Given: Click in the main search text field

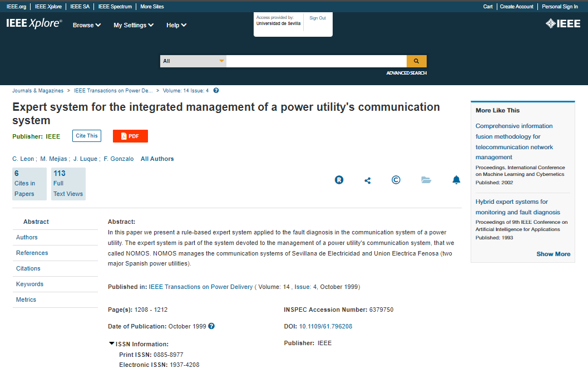Looking at the screenshot, I should pos(316,61).
